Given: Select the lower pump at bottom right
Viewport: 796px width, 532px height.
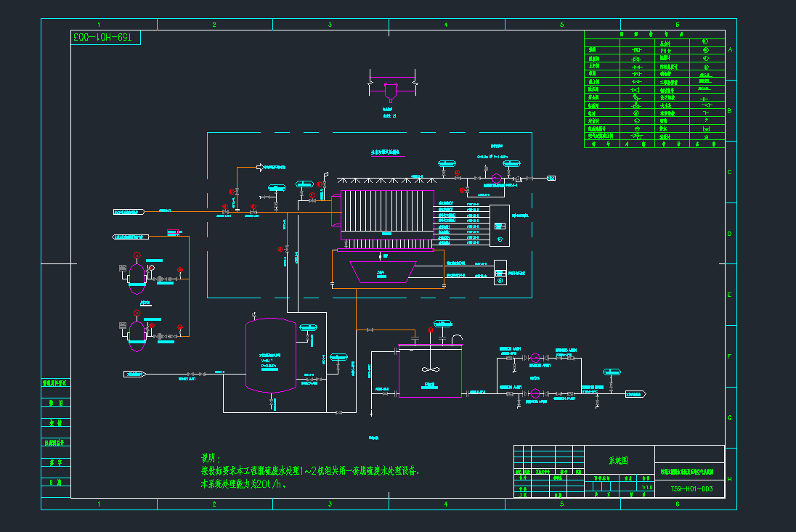Looking at the screenshot, I should pyautogui.click(x=535, y=393).
